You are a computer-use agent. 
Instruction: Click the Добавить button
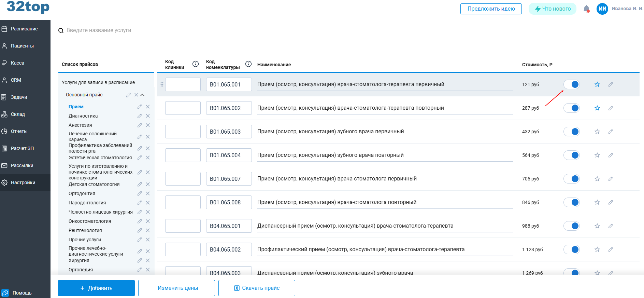(96, 288)
